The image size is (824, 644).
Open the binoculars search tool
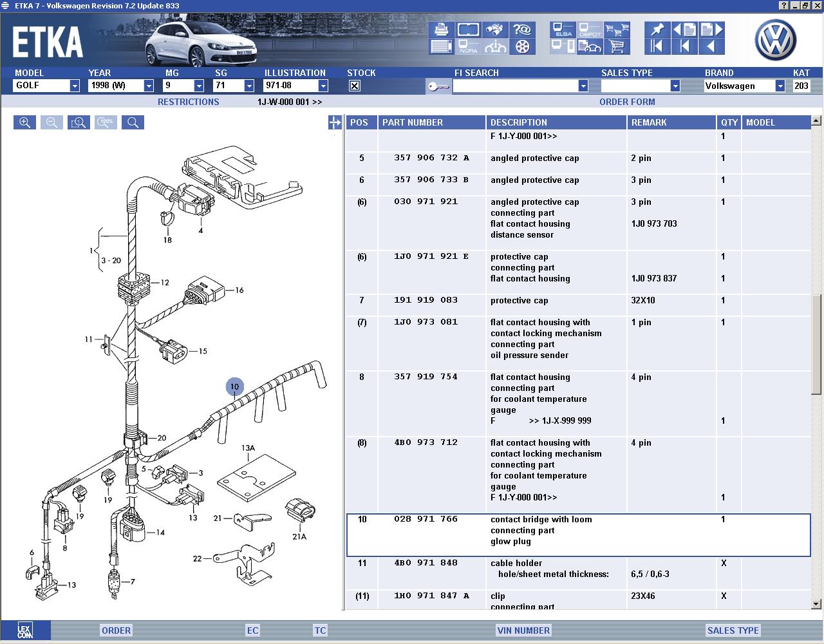point(495,30)
